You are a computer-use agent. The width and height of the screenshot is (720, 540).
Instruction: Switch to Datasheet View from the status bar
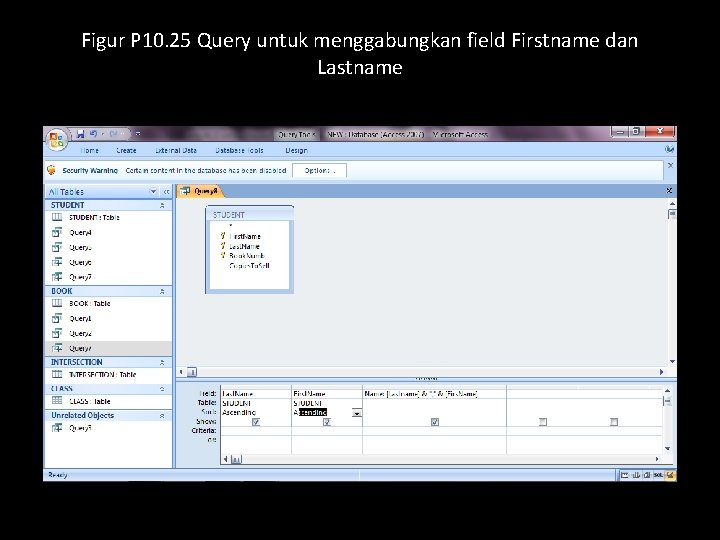point(624,475)
